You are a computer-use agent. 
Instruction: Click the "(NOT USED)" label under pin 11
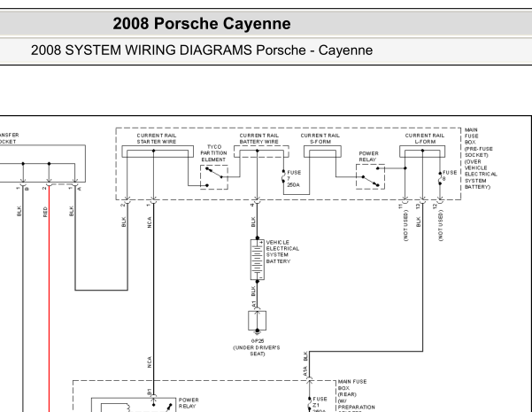tap(405, 226)
